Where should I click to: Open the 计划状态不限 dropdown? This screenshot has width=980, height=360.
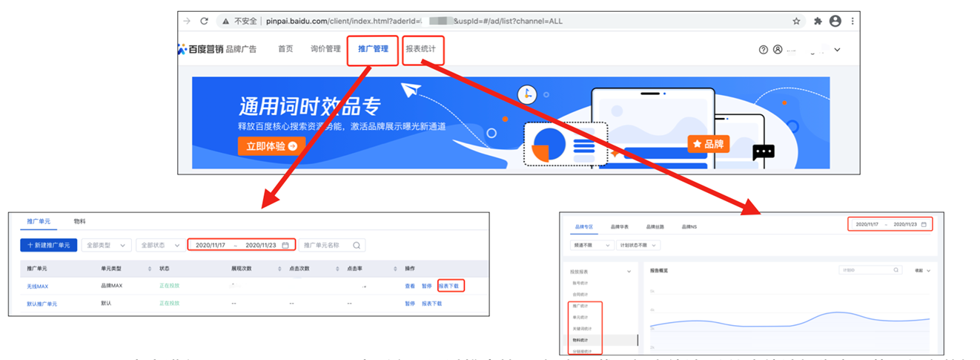click(638, 245)
